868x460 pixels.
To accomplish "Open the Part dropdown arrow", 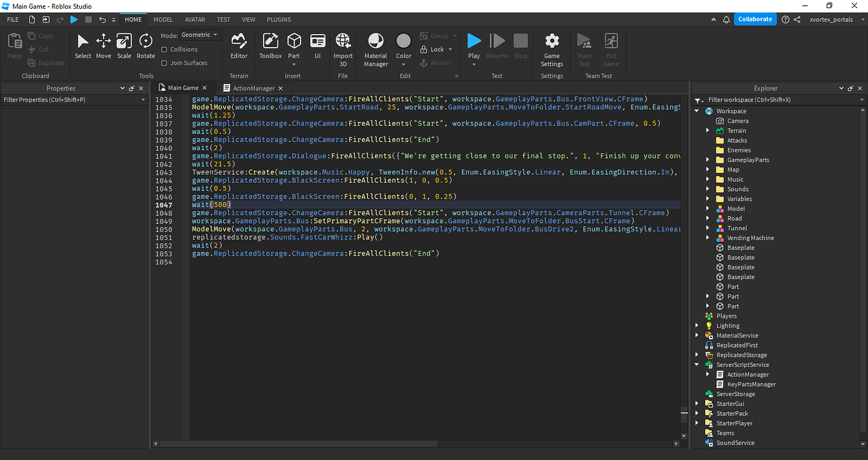I will tap(294, 64).
